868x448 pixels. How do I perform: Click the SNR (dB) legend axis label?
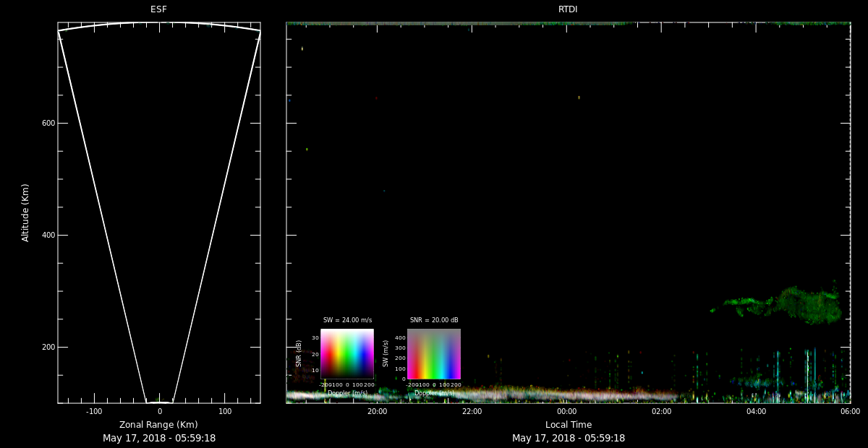[x=298, y=353]
